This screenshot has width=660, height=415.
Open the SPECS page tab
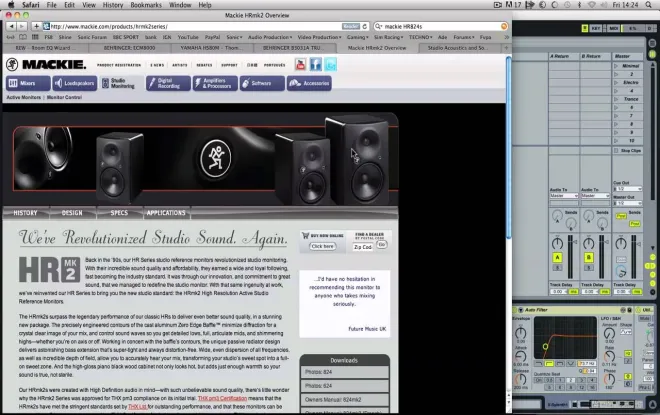coord(119,213)
